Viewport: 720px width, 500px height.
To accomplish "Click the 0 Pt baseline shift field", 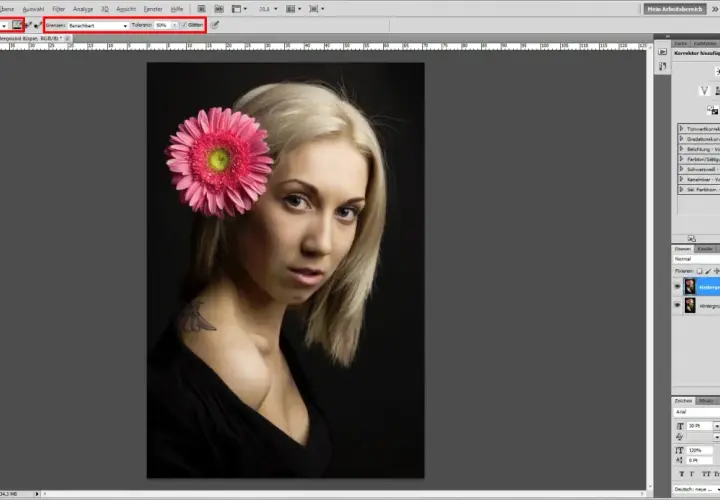I will pos(700,461).
